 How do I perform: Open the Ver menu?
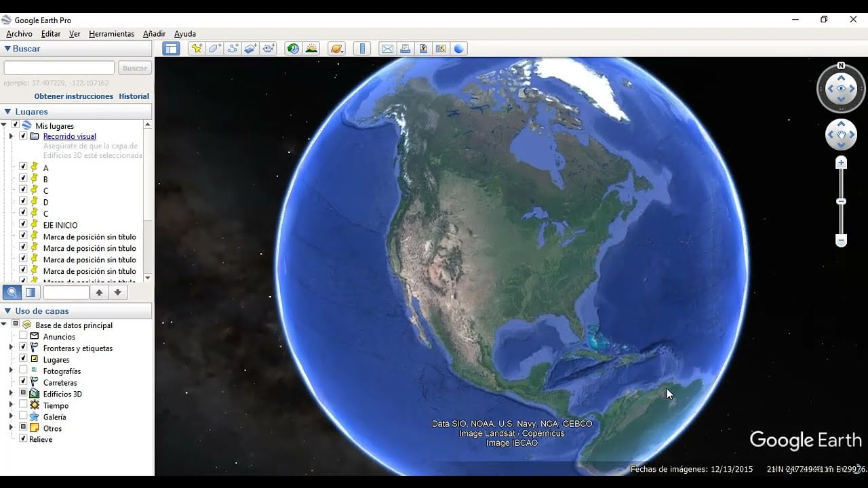[x=75, y=34]
